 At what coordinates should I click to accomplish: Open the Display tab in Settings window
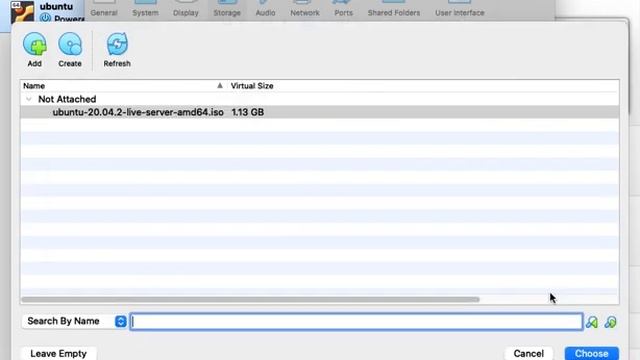186,9
